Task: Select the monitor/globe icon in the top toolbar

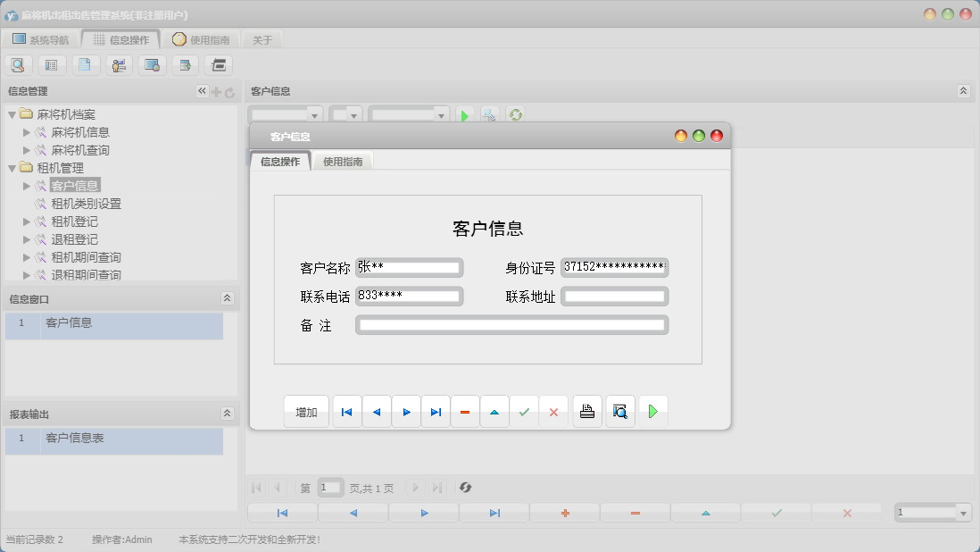Action: click(x=152, y=64)
